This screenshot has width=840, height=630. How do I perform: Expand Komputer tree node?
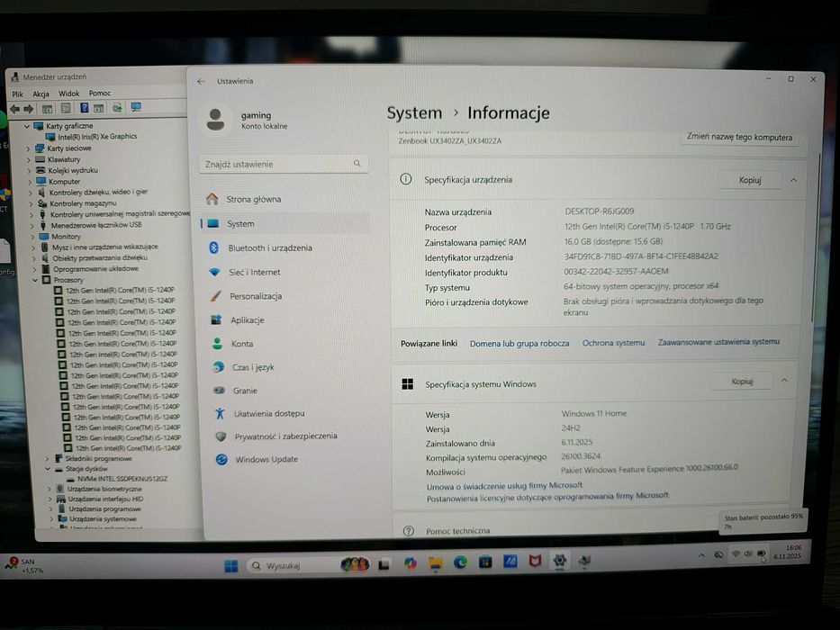coord(30,182)
